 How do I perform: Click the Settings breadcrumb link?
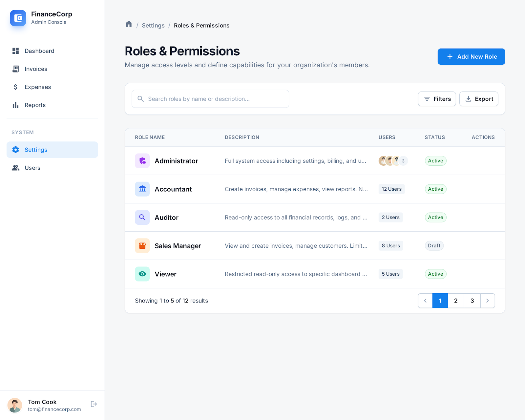(x=153, y=26)
